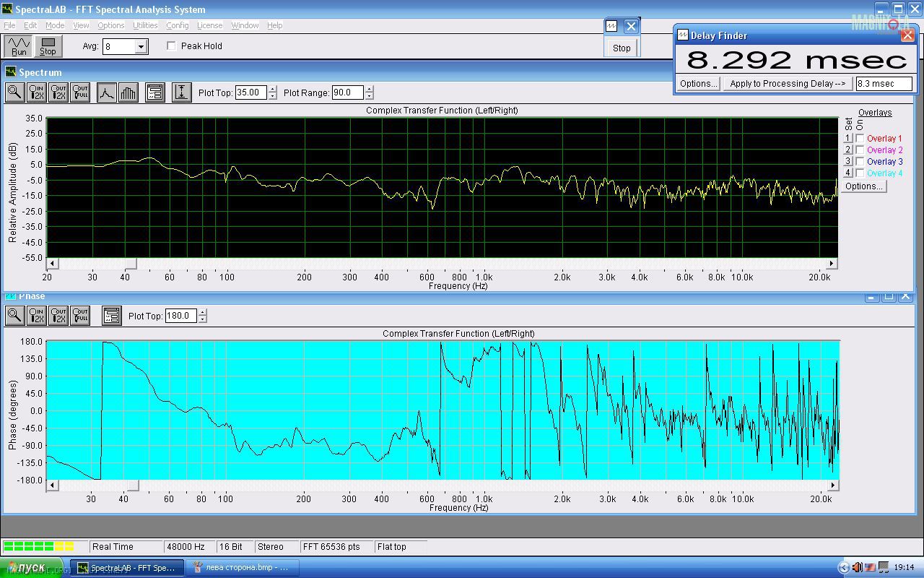Open the Avg averaging dropdown
The image size is (924, 578).
pyautogui.click(x=141, y=46)
